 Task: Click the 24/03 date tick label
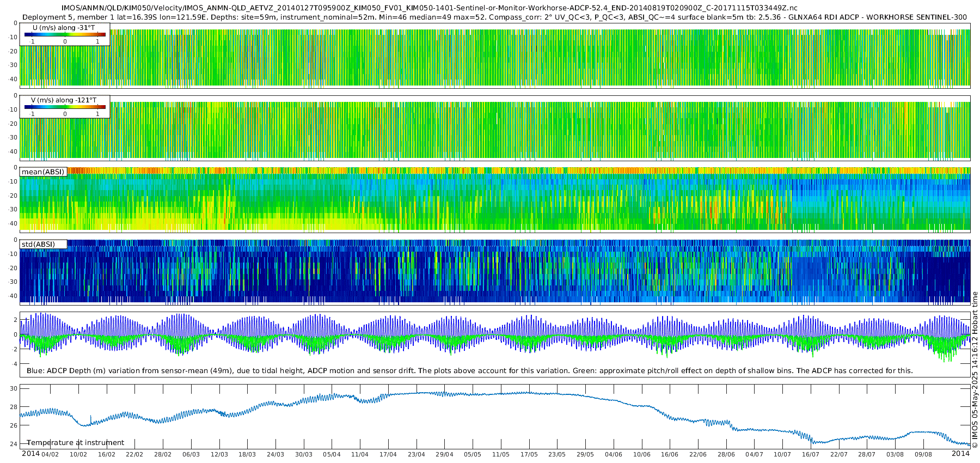coord(275,454)
